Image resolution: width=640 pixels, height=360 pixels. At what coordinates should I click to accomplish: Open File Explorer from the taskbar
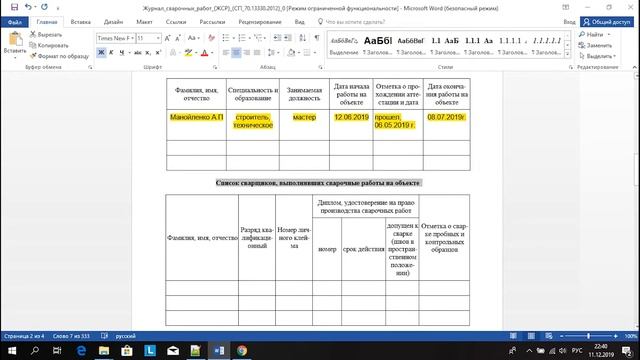point(104,351)
